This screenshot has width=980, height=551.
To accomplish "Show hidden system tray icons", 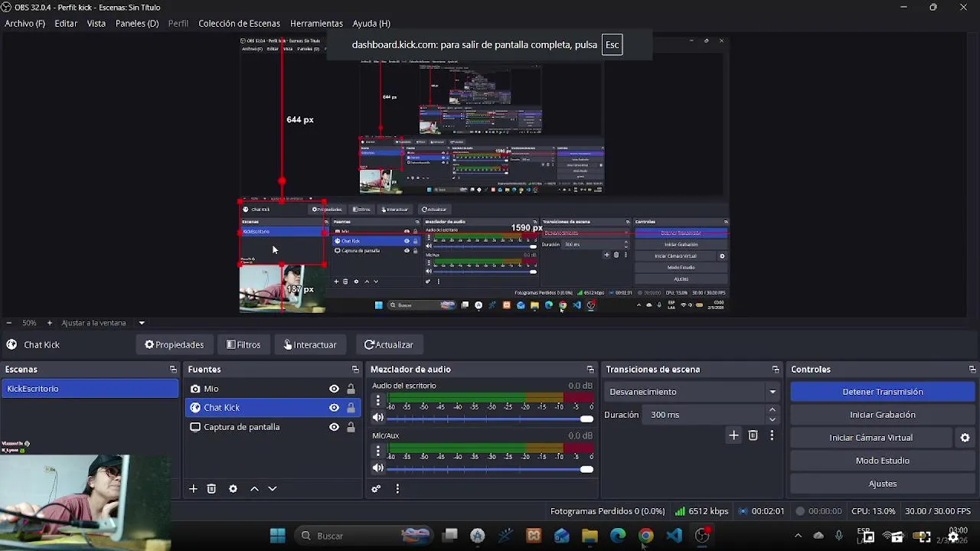I will pos(798,536).
